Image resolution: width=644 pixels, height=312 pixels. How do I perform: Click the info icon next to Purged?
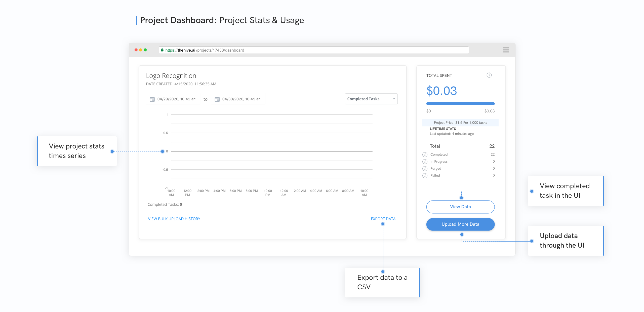click(x=425, y=169)
